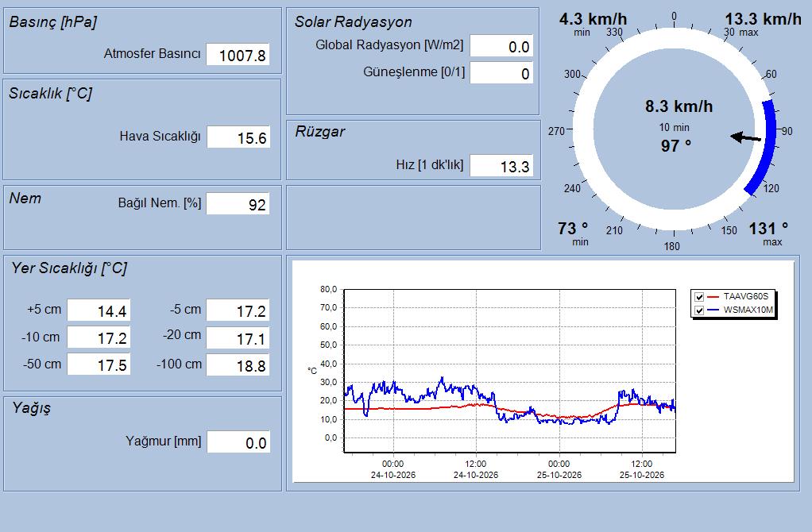The height and width of the screenshot is (532, 812).
Task: Toggle the WSMAX10M series checkbox
Action: [699, 310]
